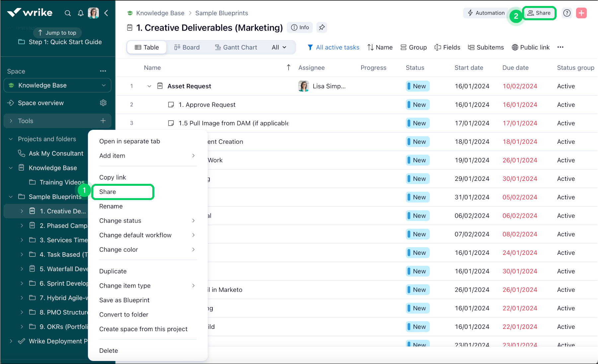Click the search magnifier icon

click(68, 13)
